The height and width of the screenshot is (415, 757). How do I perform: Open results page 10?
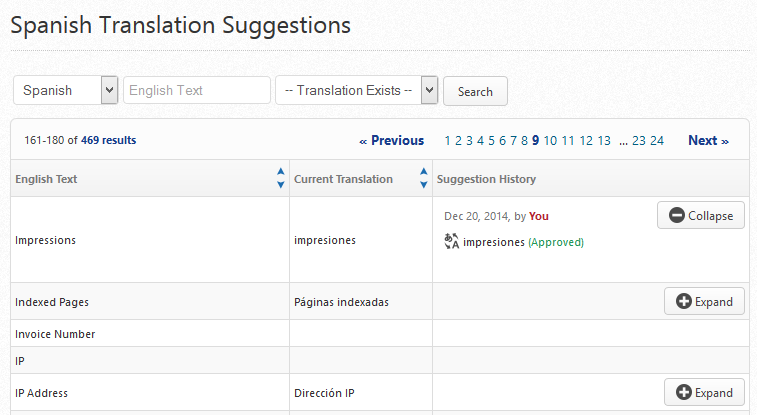click(x=550, y=141)
